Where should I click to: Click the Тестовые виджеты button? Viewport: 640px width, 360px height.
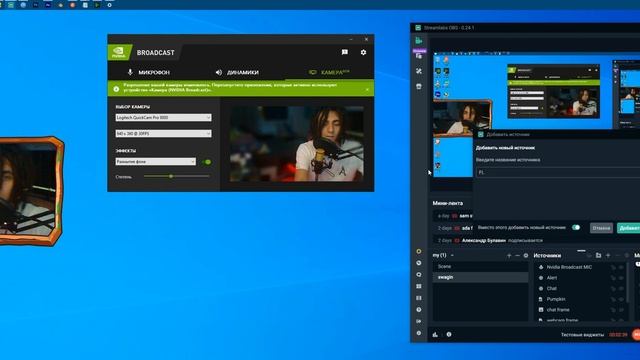(582, 335)
